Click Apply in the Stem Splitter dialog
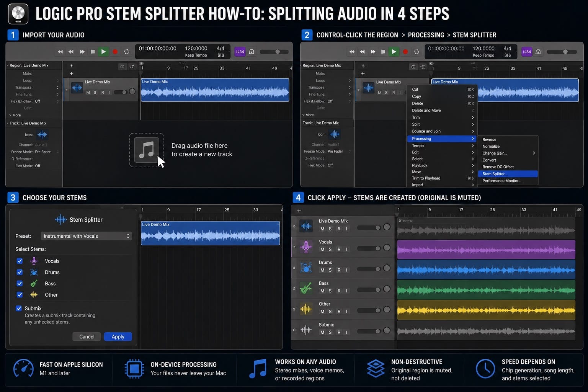Screen dimensions: 588x392 (x=118, y=336)
